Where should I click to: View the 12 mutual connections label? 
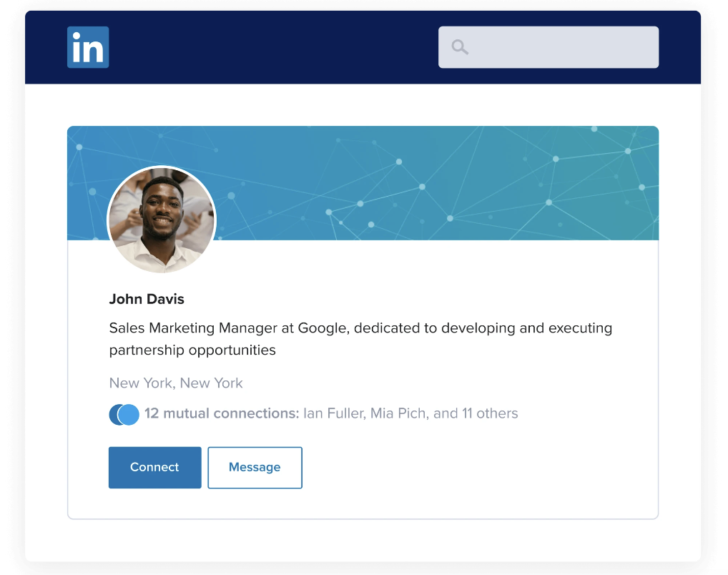[222, 413]
